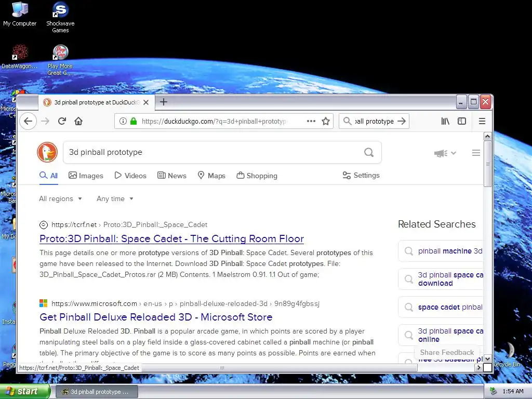Open DuckDuckGo Settings dropdown
This screenshot has width=532, height=399.
tap(361, 176)
